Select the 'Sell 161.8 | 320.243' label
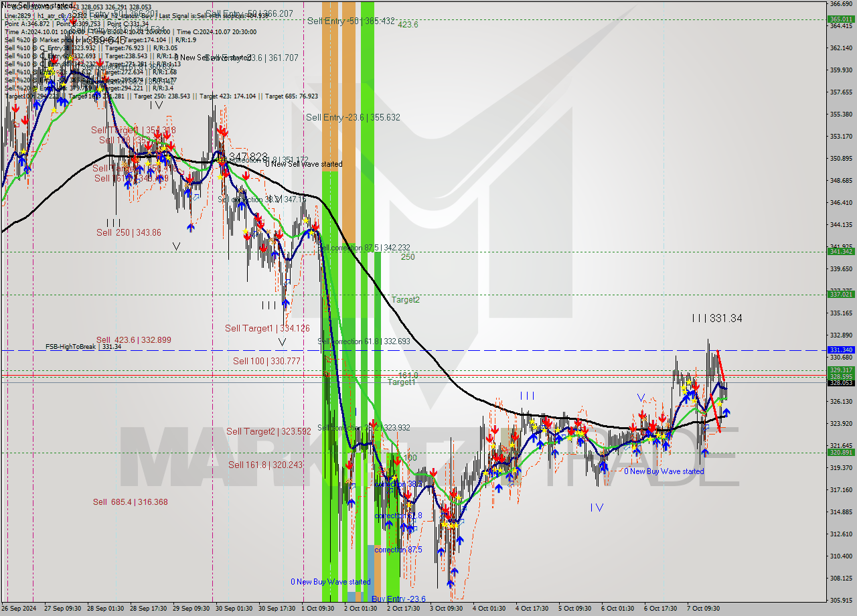Viewport: 857px width, 616px height. coord(265,465)
